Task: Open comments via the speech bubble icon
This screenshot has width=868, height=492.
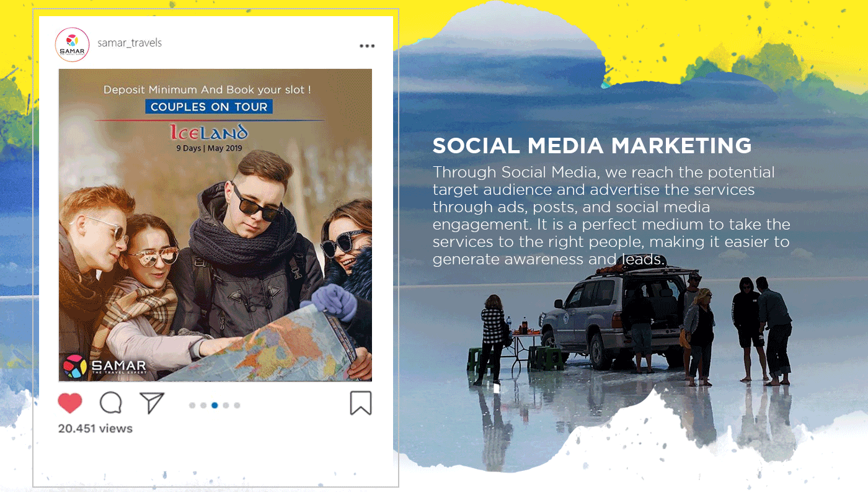Action: (x=111, y=403)
